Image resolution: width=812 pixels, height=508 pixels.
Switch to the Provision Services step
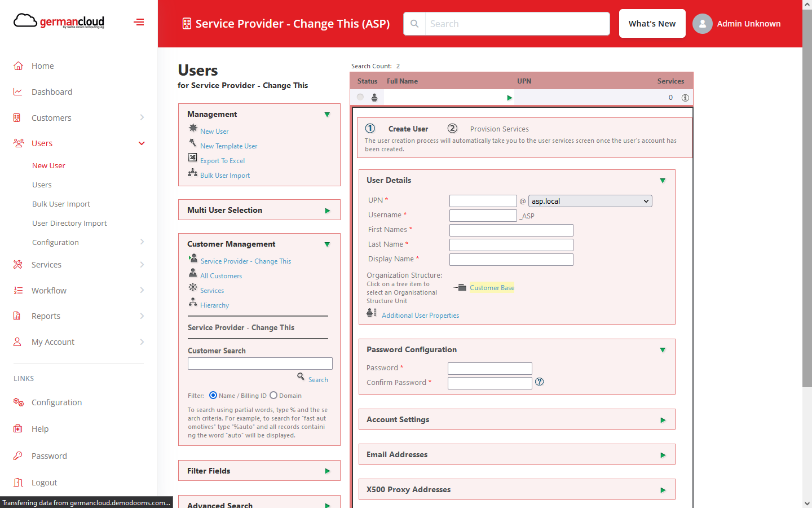(x=499, y=129)
